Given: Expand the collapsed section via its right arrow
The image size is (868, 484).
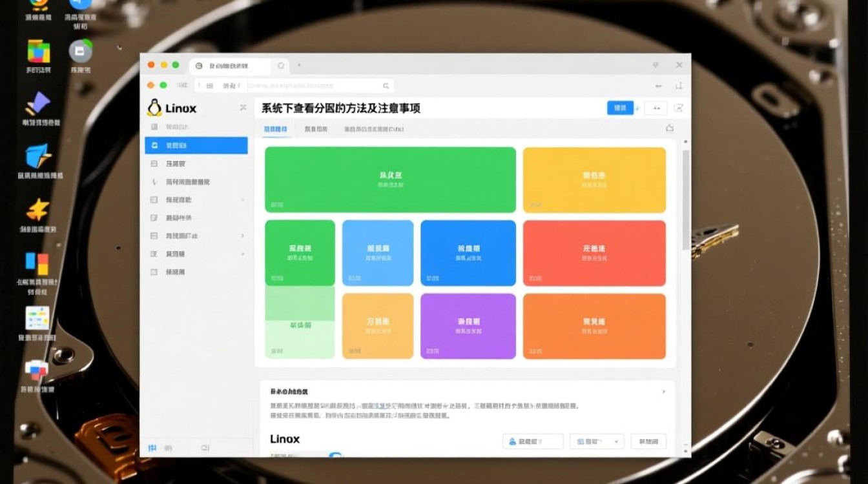Looking at the screenshot, I should (x=664, y=391).
